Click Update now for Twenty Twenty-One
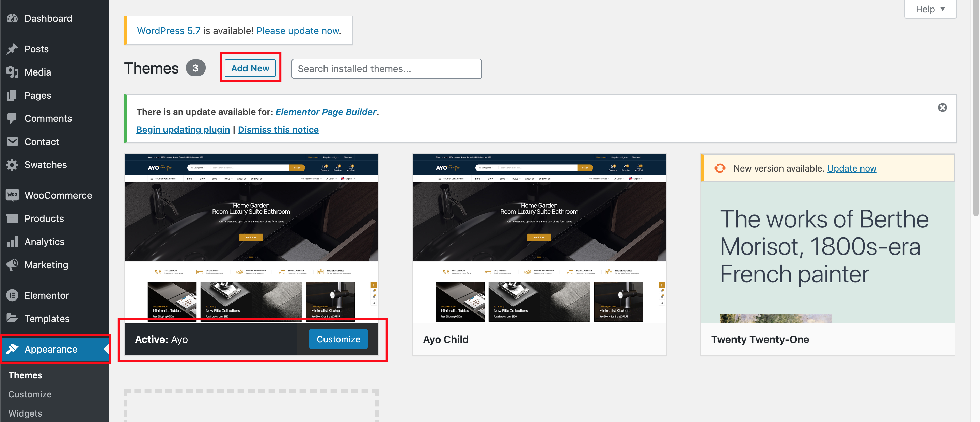Image resolution: width=980 pixels, height=422 pixels. point(851,168)
